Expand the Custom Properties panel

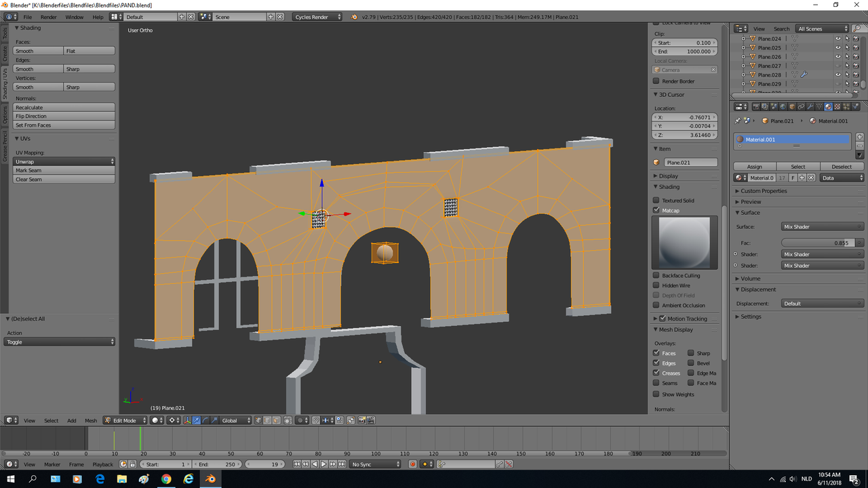[764, 190]
